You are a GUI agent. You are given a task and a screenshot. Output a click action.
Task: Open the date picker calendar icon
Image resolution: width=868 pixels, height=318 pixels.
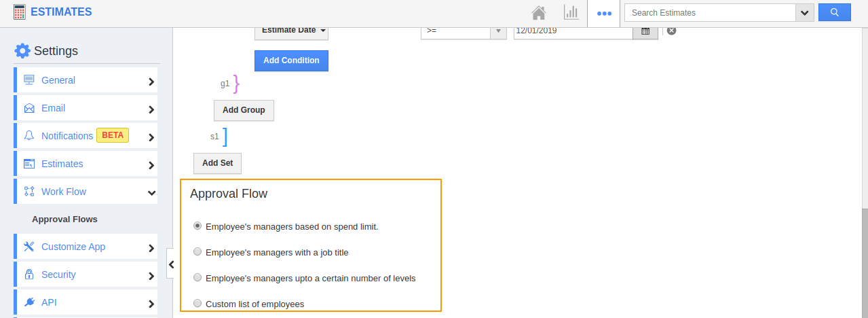click(x=645, y=31)
